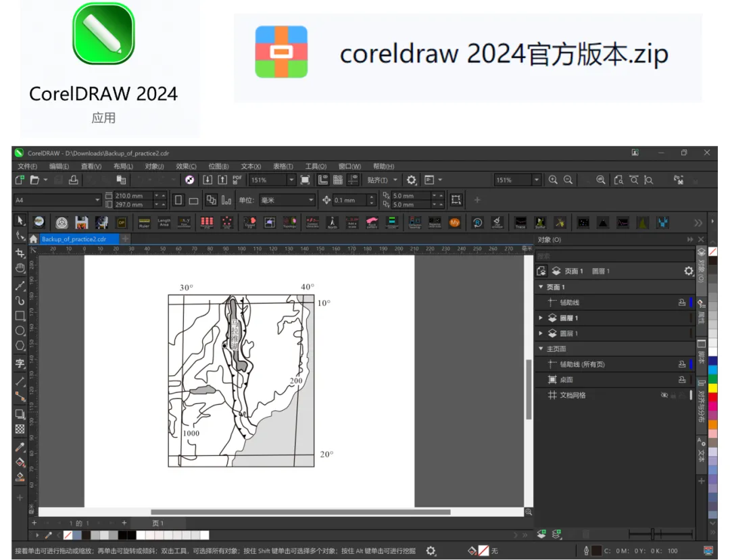The width and height of the screenshot is (730, 560).
Task: Toggle 文档网格 eye visibility icon
Action: pos(664,395)
